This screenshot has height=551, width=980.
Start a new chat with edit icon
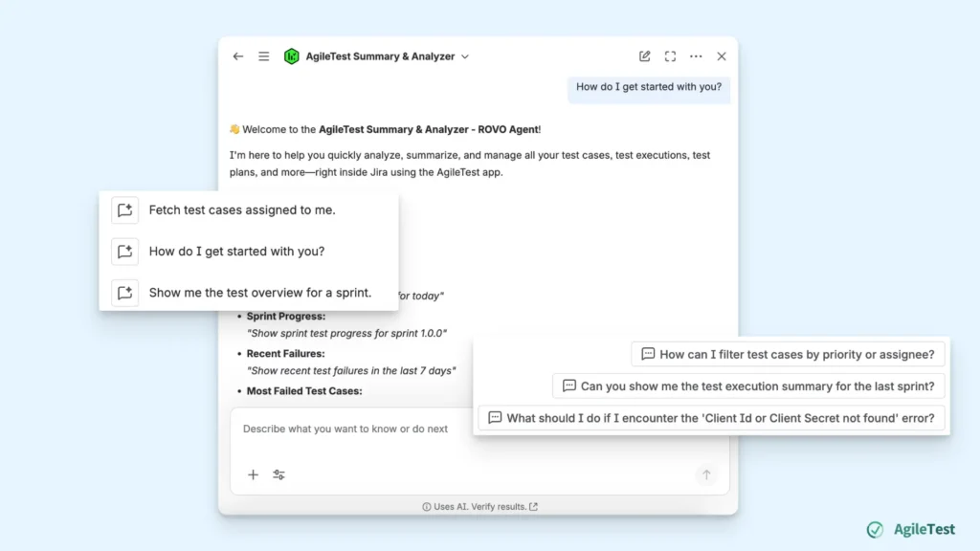644,56
